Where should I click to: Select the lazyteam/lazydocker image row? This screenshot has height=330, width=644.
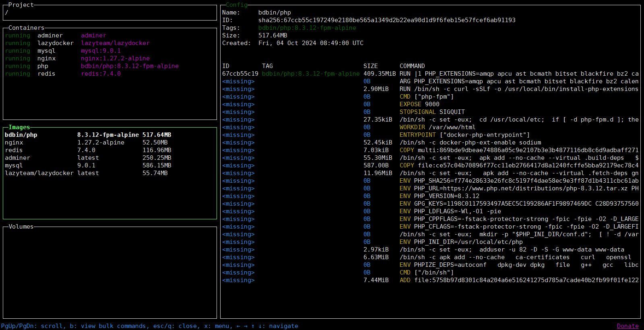(x=110, y=173)
